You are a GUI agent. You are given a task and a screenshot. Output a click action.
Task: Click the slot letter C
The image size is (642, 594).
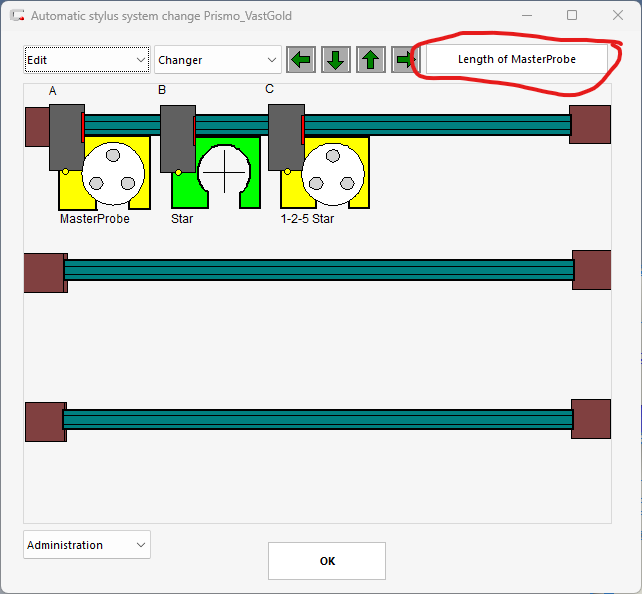click(269, 89)
